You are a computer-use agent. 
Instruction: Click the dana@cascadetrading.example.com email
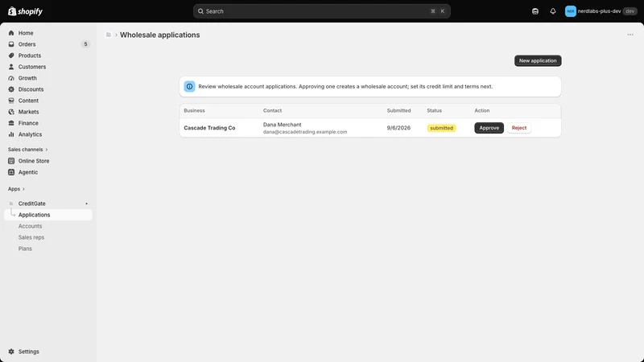[x=305, y=132]
